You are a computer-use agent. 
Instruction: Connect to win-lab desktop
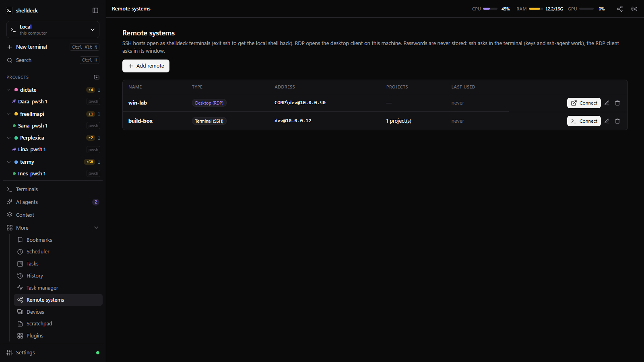coord(584,103)
